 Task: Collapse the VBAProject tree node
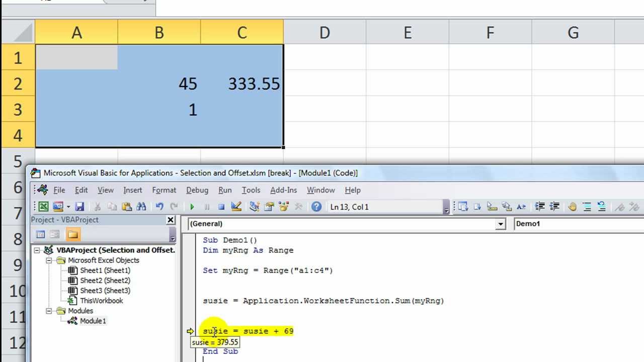(37, 250)
